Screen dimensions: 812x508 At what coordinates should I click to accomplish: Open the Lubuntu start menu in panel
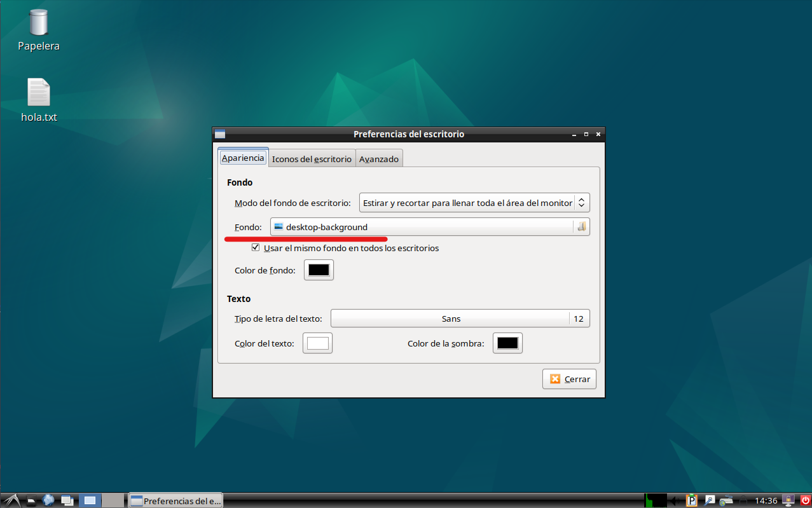point(11,500)
